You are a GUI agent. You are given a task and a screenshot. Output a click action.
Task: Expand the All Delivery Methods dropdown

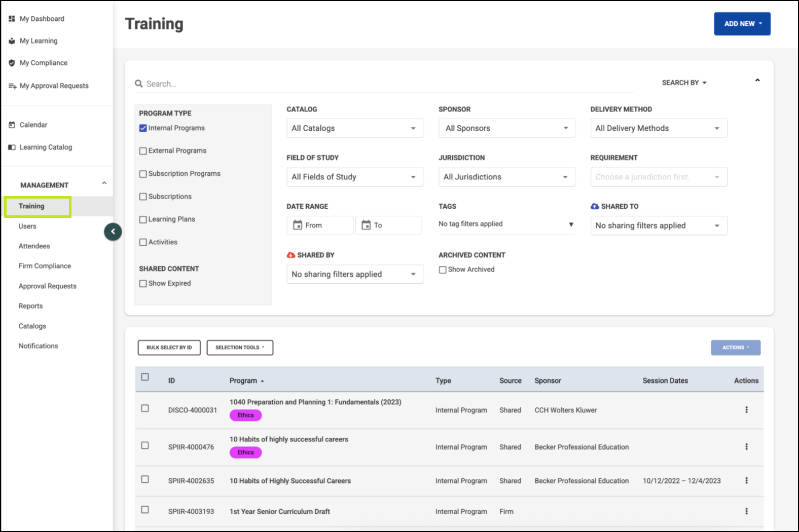659,128
